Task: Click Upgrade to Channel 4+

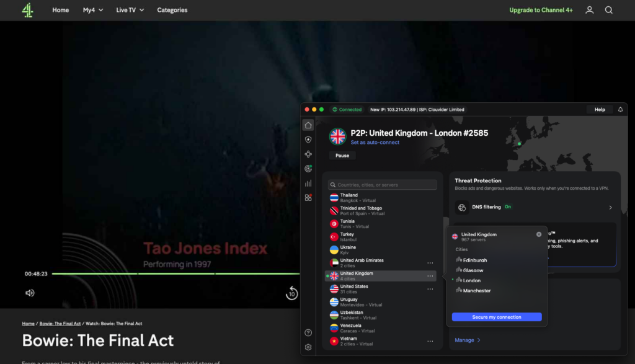Action: pos(541,10)
